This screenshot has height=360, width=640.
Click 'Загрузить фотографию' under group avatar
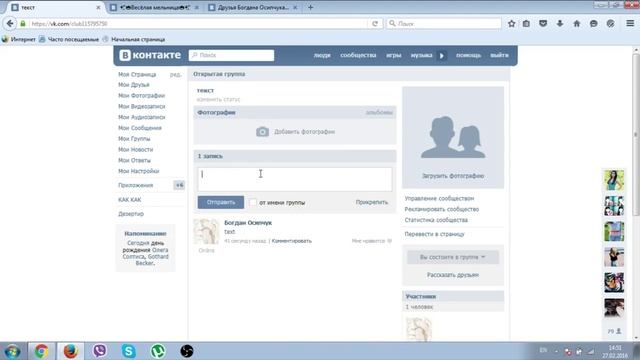pos(453,176)
